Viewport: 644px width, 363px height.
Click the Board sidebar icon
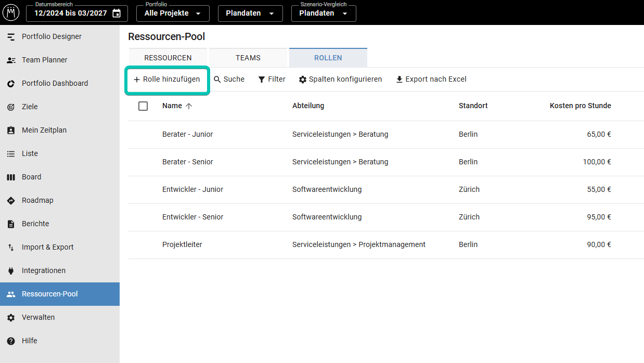click(x=11, y=177)
